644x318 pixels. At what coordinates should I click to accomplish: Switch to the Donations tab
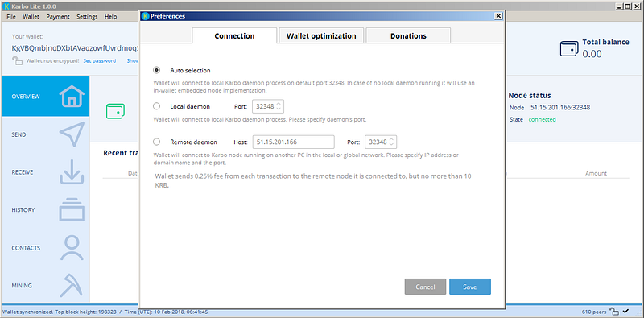point(408,35)
